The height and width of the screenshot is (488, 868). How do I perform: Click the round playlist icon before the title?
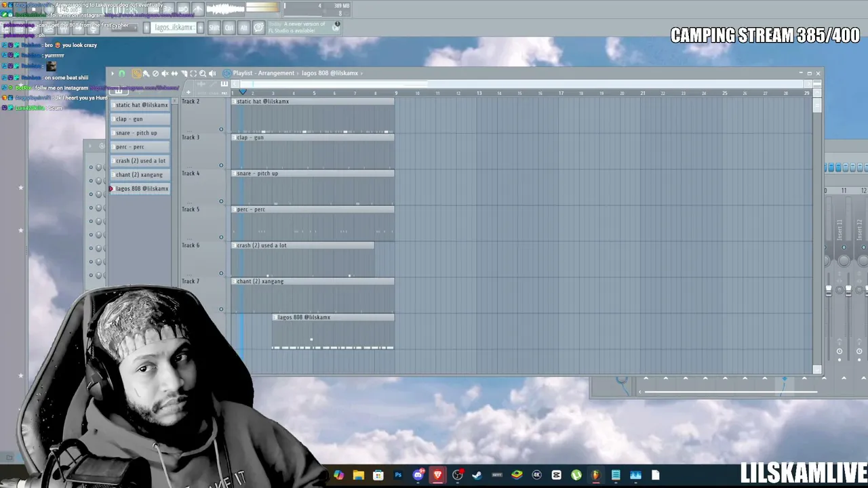pos(226,73)
